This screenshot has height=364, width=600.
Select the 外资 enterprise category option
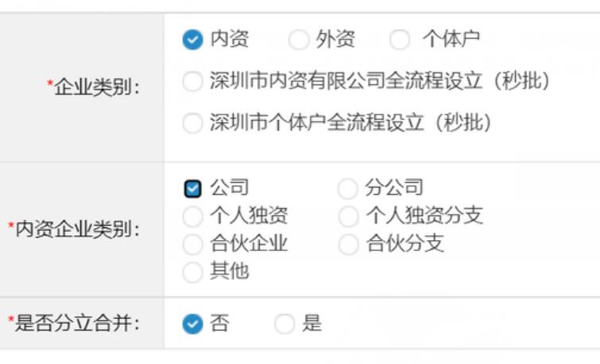coord(299,40)
